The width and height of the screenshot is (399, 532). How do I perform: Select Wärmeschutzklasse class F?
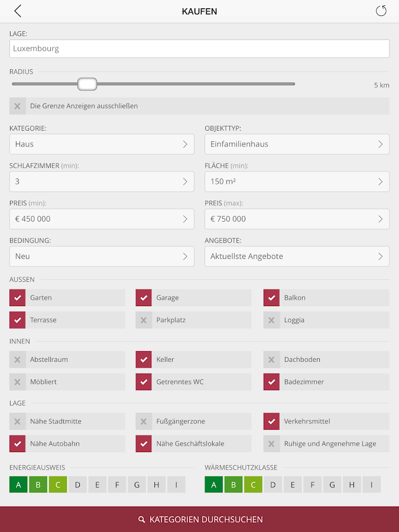[312, 485]
